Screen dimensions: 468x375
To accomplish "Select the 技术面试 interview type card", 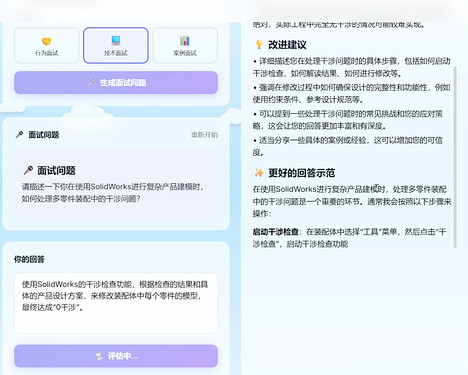I will [x=116, y=45].
